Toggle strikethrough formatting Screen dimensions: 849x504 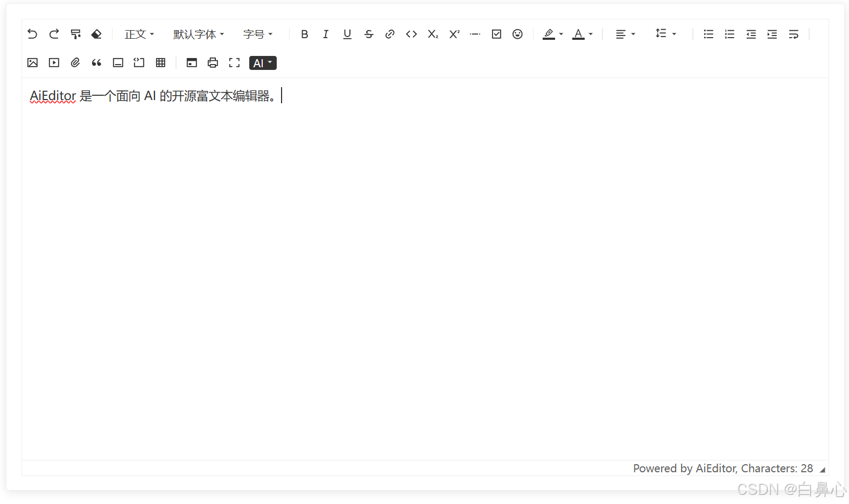click(x=369, y=34)
